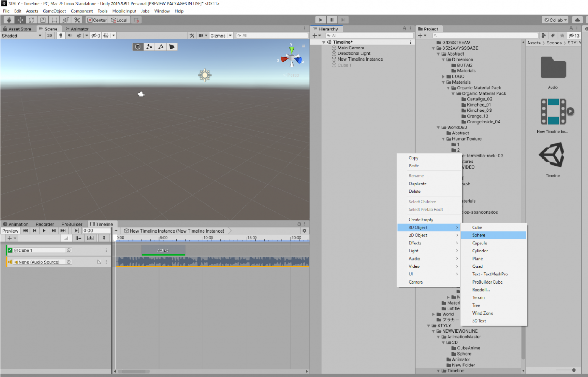Collapse the Organic Material Pack folder
This screenshot has width=588, height=377.
point(448,87)
